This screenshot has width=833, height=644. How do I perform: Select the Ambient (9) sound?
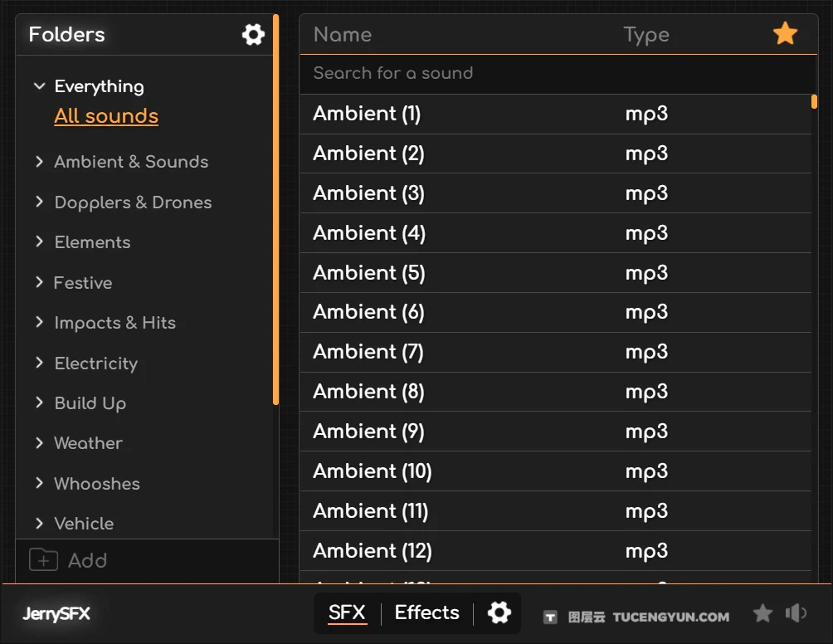point(556,432)
